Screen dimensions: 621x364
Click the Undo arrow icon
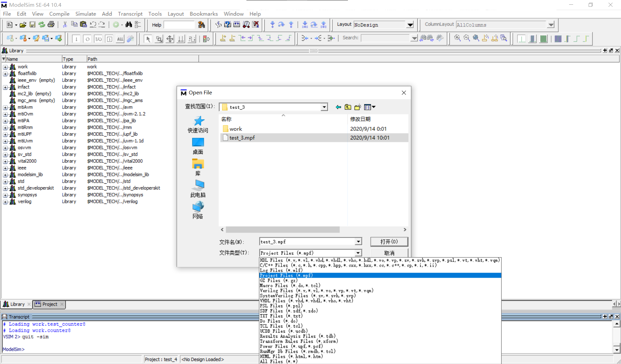coord(93,25)
